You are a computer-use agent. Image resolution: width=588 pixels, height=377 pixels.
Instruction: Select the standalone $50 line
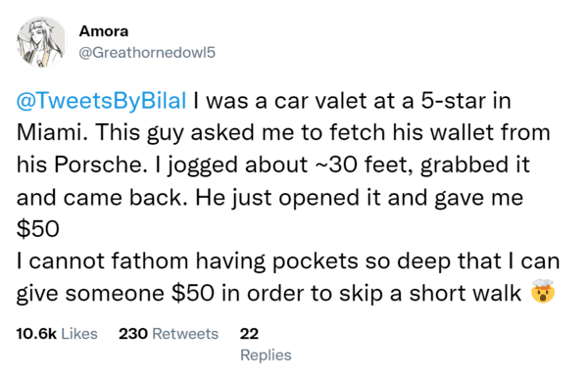[38, 229]
